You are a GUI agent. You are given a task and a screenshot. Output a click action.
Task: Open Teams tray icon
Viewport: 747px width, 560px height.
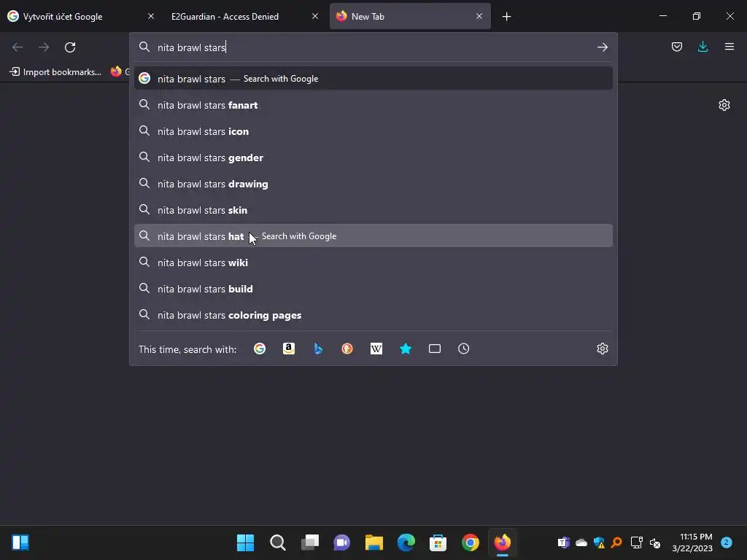564,542
